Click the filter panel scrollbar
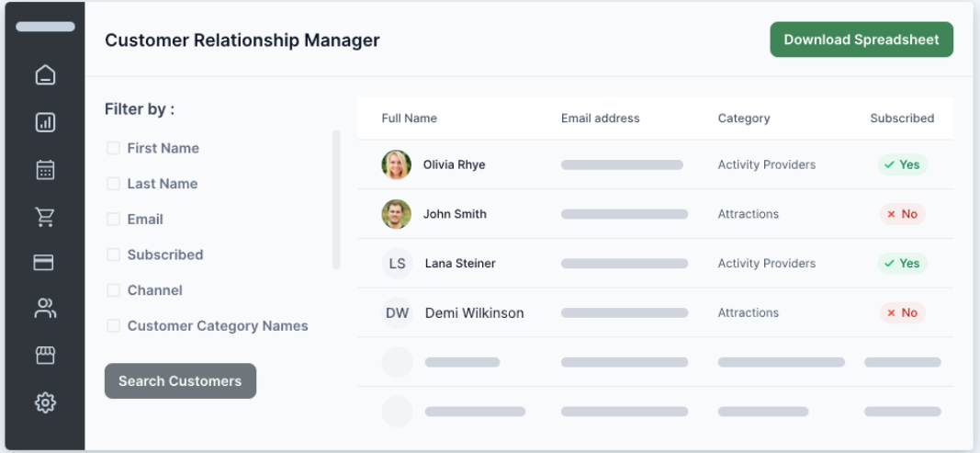This screenshot has width=980, height=453. 336,199
